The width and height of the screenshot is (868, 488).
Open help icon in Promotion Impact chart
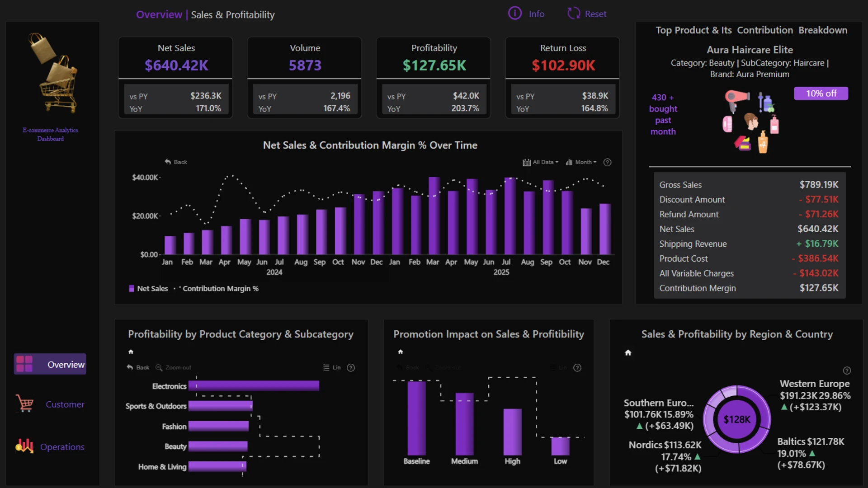577,368
